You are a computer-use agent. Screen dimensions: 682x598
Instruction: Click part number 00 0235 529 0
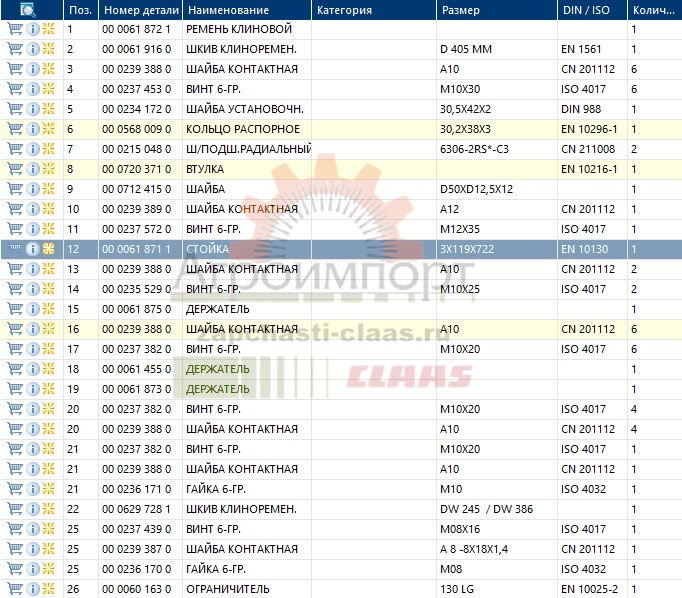[137, 289]
